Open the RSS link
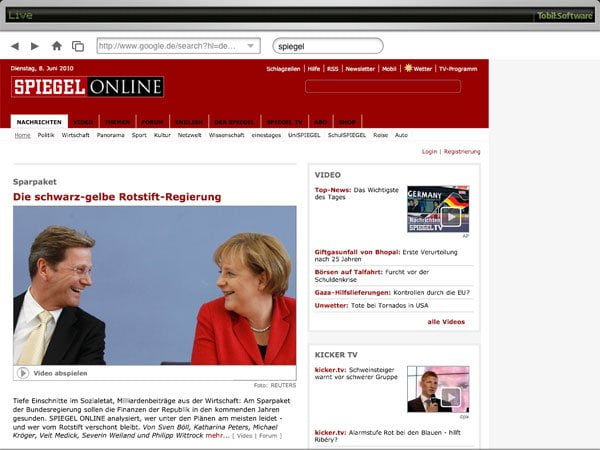Viewport: 600px width, 450px height. [333, 69]
